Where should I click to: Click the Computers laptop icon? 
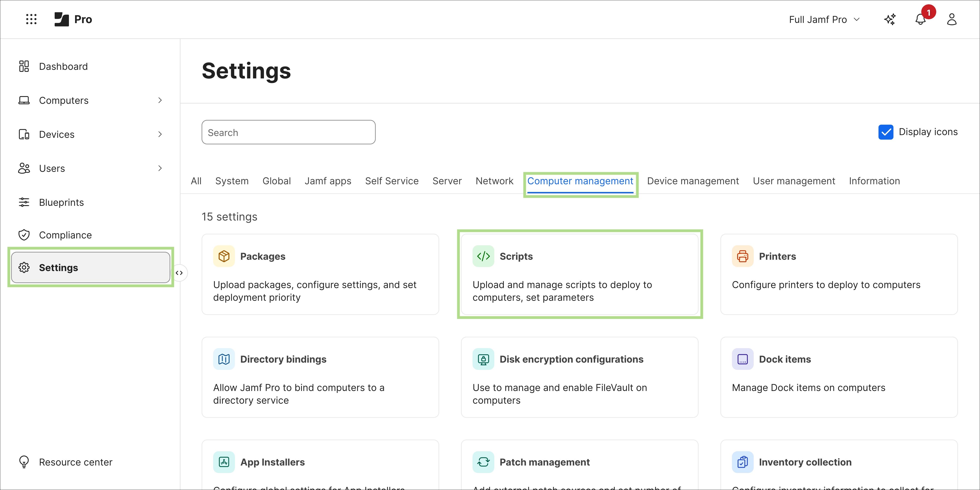(x=24, y=100)
